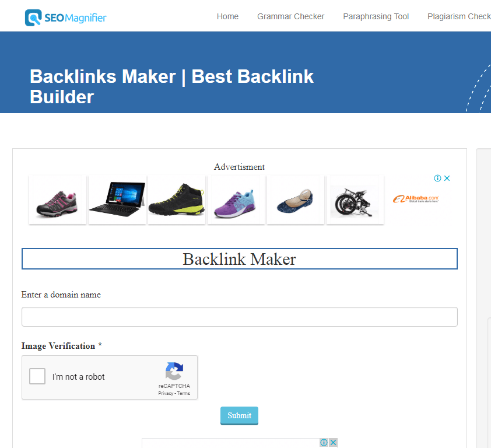491x448 pixels.
Task: Click the reCAPTCHA logo icon
Action: [x=174, y=371]
